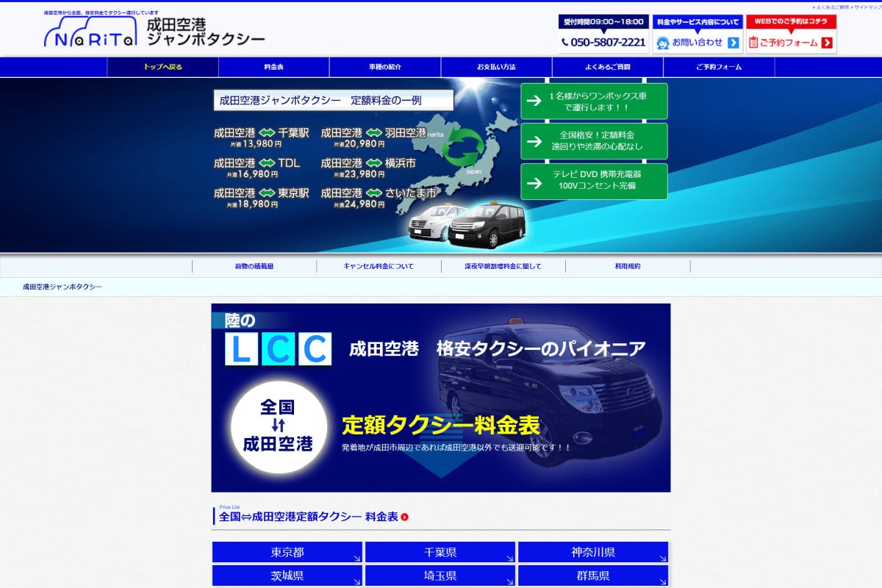The width and height of the screenshot is (882, 588).
Task: Click the 全国格安！定額料金 green banner
Action: [x=594, y=141]
